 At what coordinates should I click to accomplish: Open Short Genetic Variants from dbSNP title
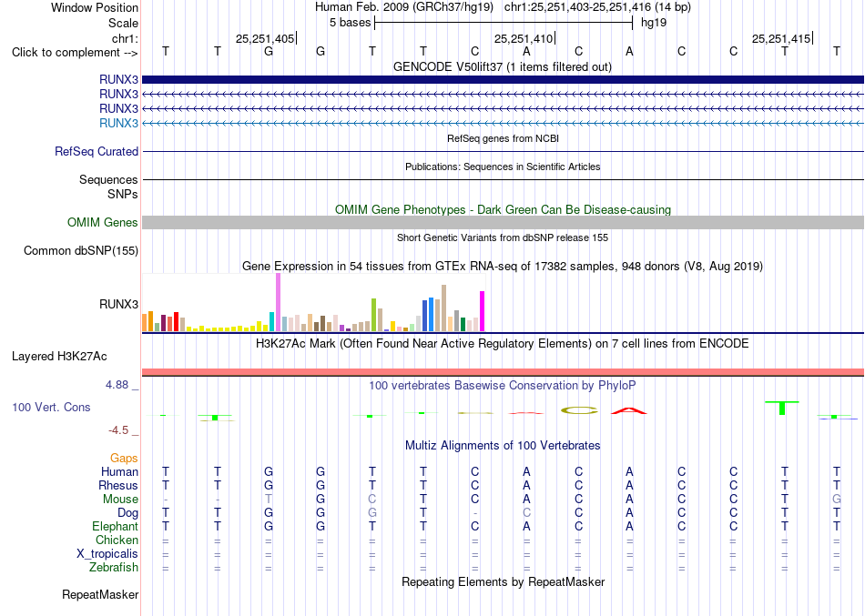(x=503, y=237)
